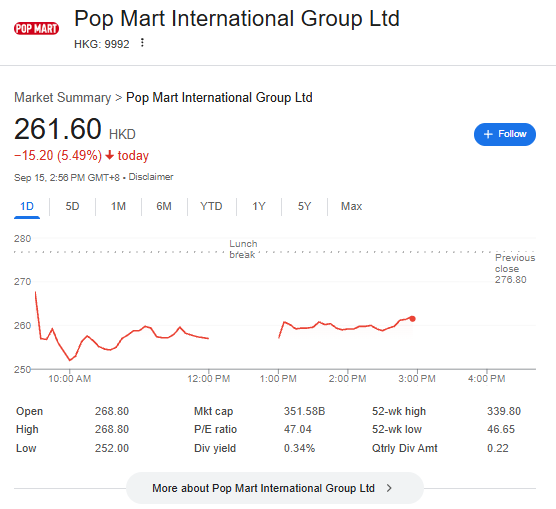Image resolution: width=556 pixels, height=509 pixels.
Task: Click the Sep 15, 2:56 PM GMT+8 timestamp
Action: (67, 177)
